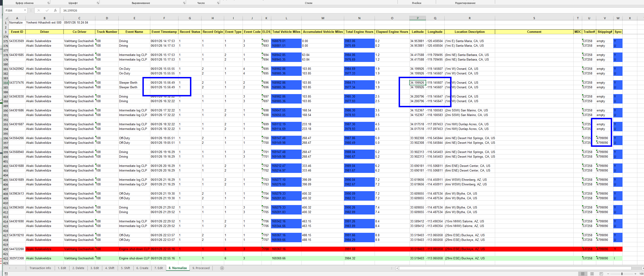Click the Enter checkmark in formula bar
The image size is (644, 276).
tap(47, 11)
